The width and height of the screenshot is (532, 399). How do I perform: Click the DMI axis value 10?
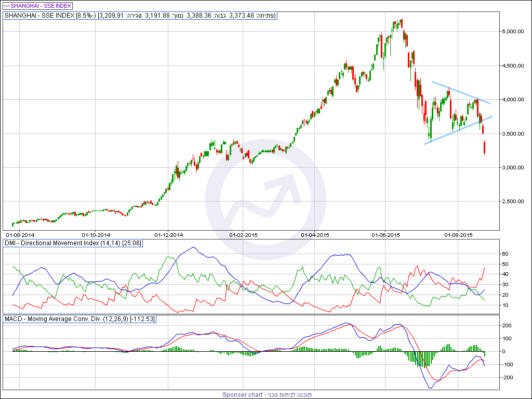505,305
